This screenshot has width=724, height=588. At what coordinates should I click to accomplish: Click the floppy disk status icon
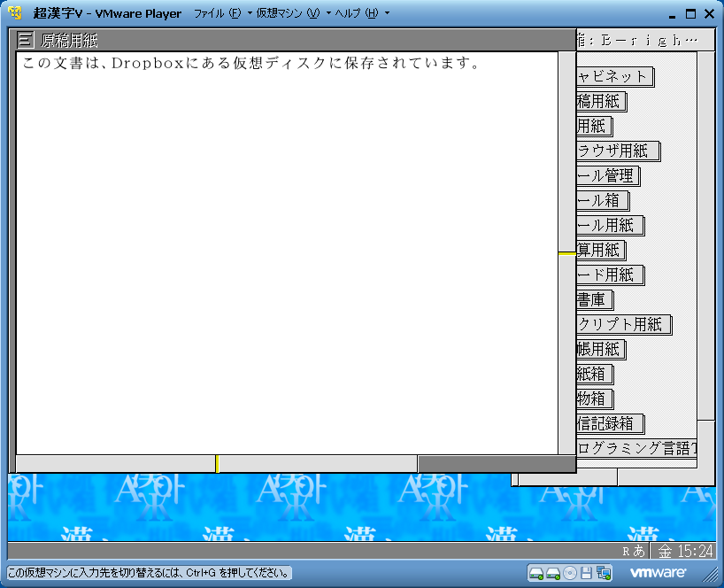coord(586,573)
